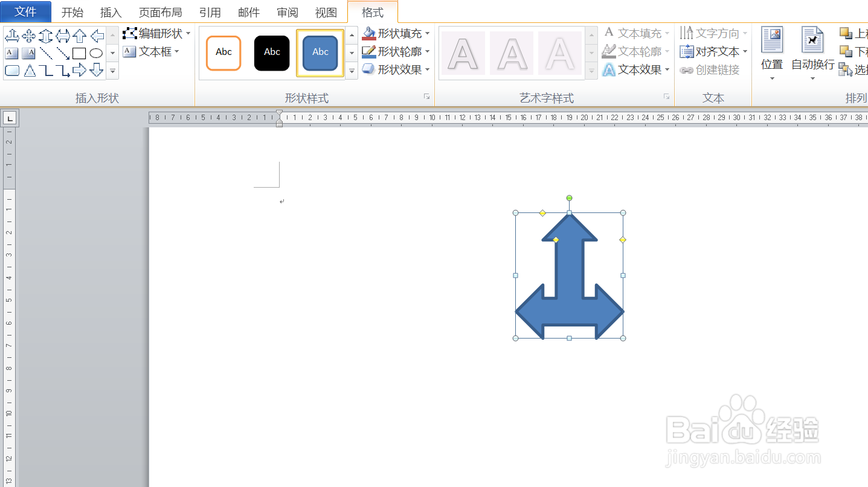Select the oval shape
This screenshot has height=487, width=868.
97,53
